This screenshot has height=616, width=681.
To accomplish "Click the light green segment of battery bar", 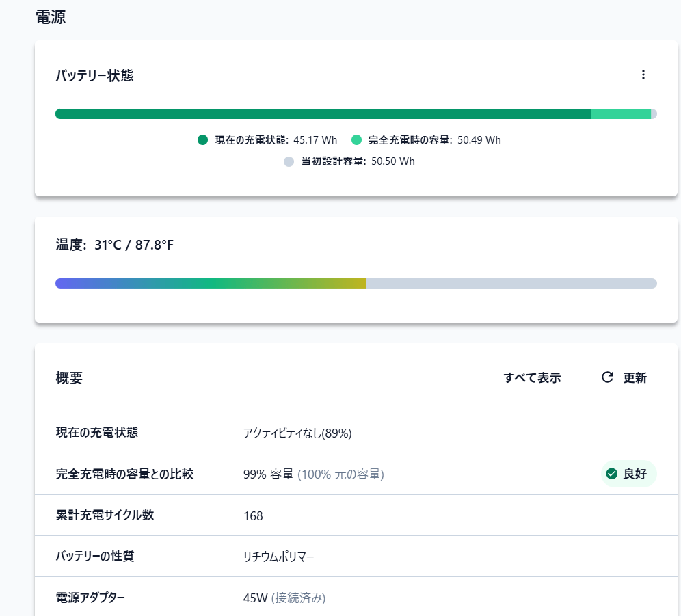I will point(620,114).
